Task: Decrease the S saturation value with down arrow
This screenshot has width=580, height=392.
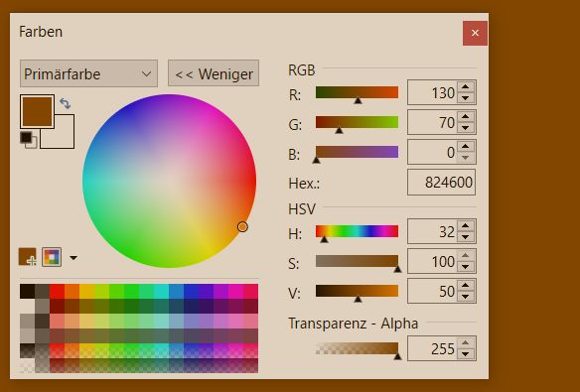Action: [466, 266]
